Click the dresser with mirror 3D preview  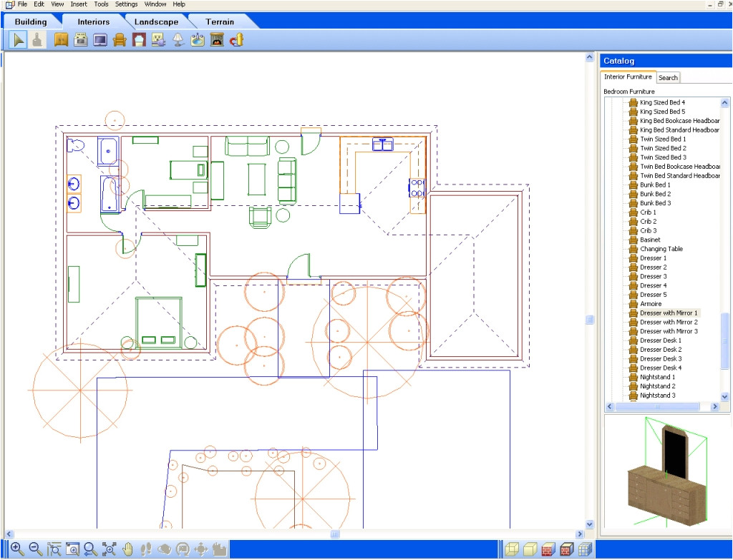[665, 471]
